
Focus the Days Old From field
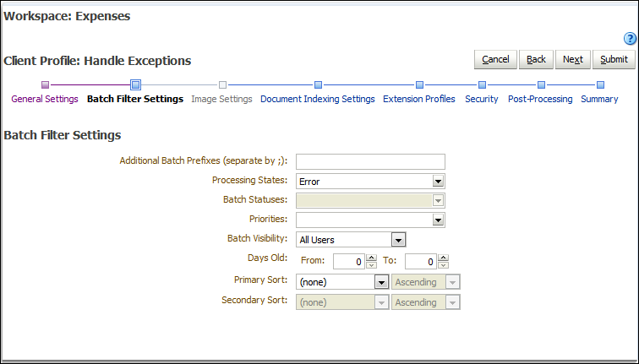click(349, 262)
